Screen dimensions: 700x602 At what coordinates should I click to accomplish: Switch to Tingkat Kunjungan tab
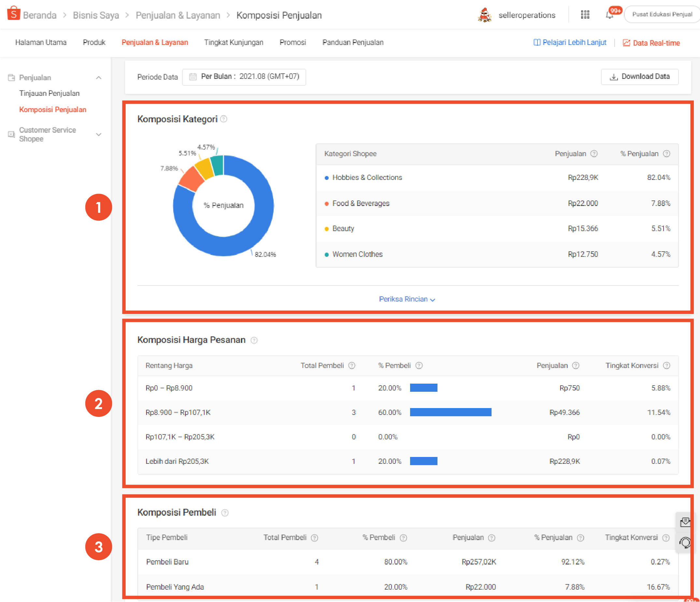click(234, 43)
